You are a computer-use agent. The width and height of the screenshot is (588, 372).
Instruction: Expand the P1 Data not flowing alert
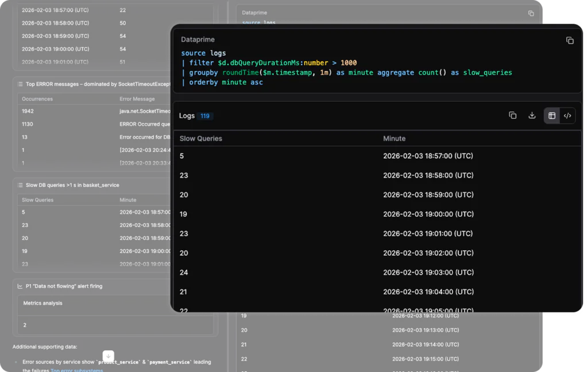[64, 286]
